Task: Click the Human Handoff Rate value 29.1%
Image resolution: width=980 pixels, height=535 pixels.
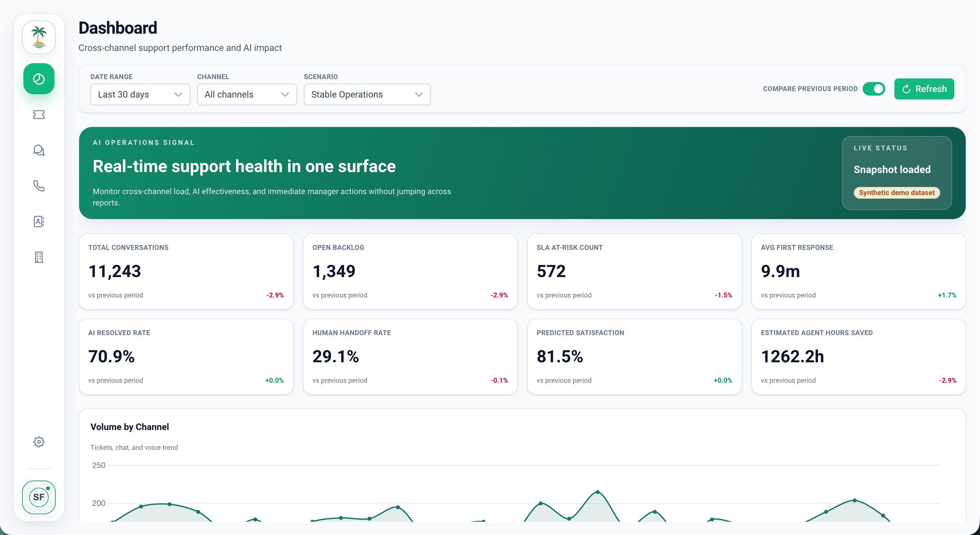Action: (x=336, y=356)
